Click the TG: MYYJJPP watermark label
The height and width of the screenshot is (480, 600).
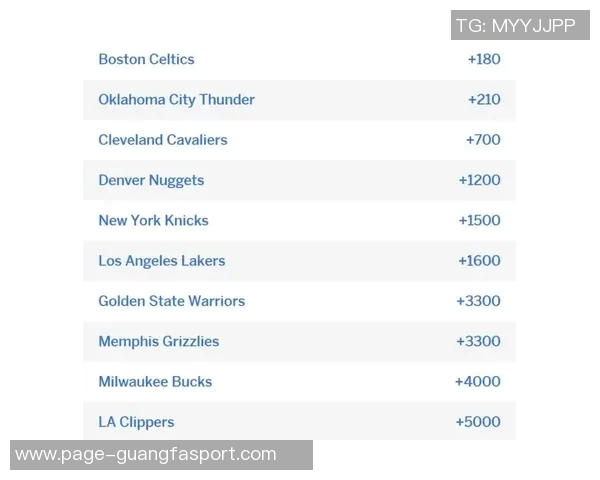tap(517, 25)
